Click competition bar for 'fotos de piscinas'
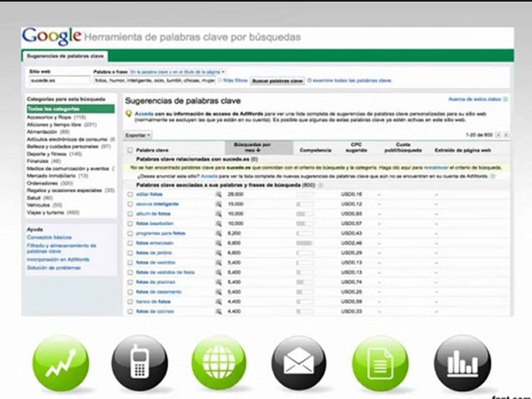 click(x=305, y=282)
